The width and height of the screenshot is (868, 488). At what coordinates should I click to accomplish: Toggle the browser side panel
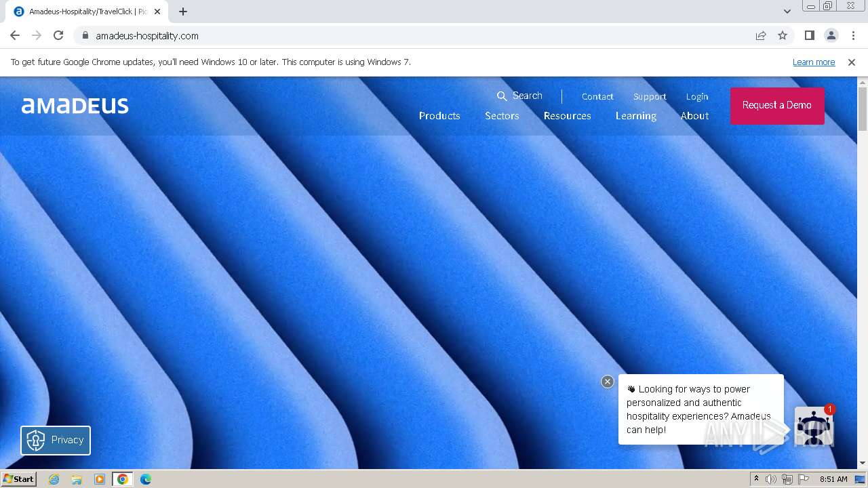(810, 36)
